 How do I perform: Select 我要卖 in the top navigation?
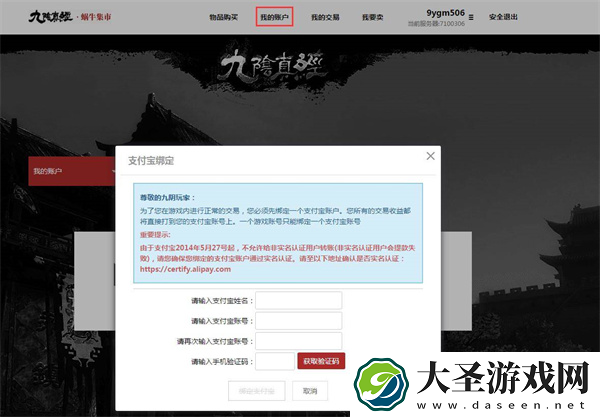point(372,17)
